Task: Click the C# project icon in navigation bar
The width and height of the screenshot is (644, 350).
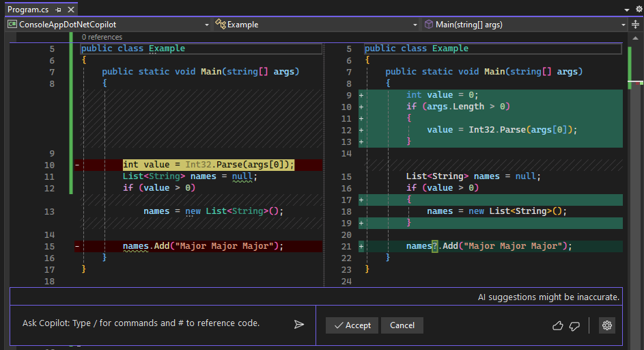Action: [x=12, y=25]
